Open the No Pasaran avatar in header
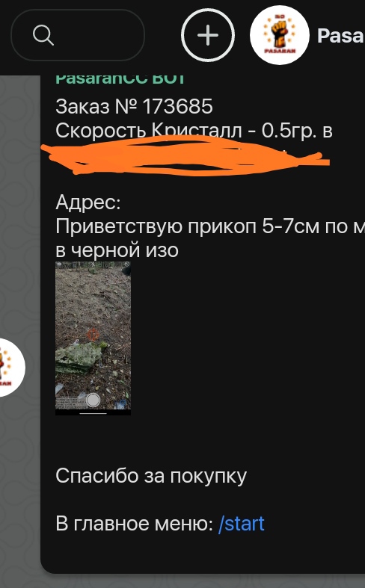The height and width of the screenshot is (588, 365). click(280, 35)
